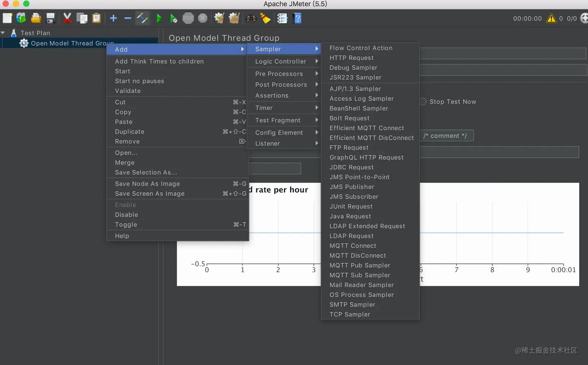The image size is (588, 365).
Task: Click Disable in context menu
Action: 178,215
